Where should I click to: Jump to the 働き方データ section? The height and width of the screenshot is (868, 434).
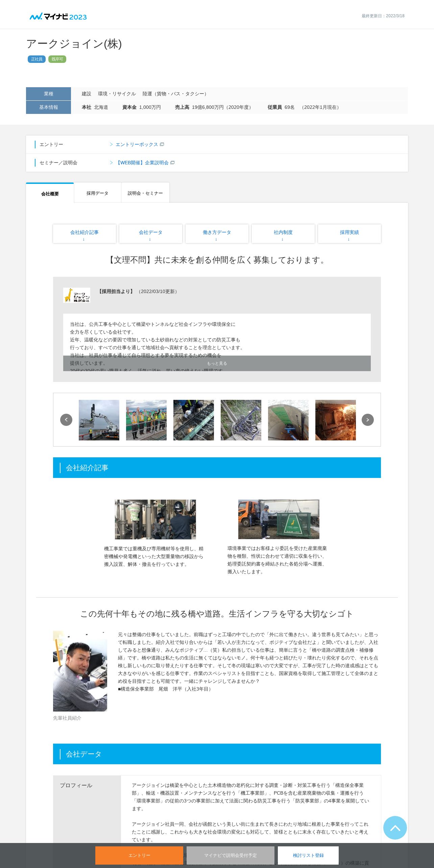217,234
